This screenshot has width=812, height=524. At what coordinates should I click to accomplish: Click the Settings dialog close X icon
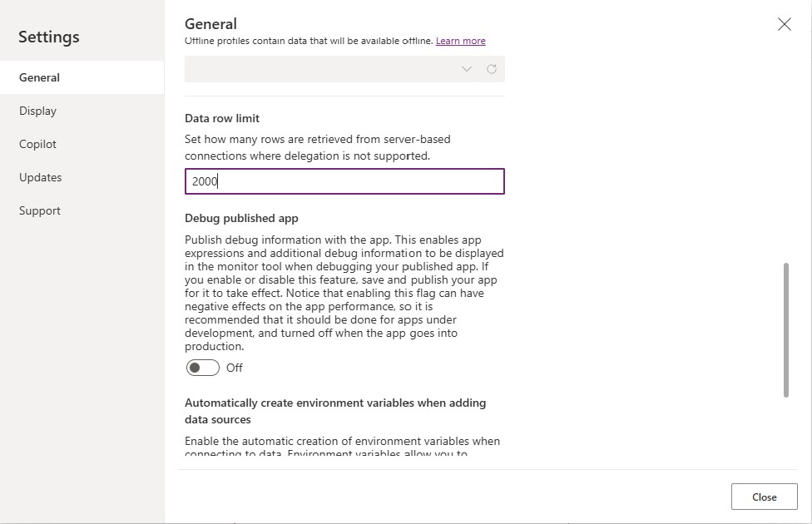tap(783, 24)
